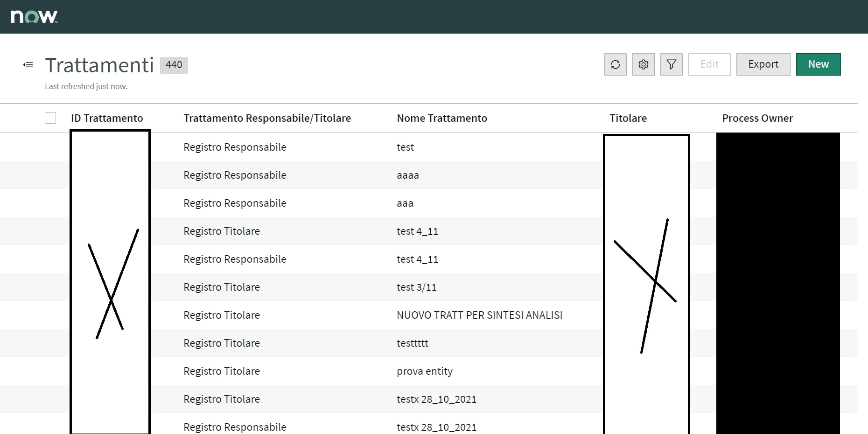868x434 pixels.
Task: Click the New button
Action: click(x=818, y=64)
